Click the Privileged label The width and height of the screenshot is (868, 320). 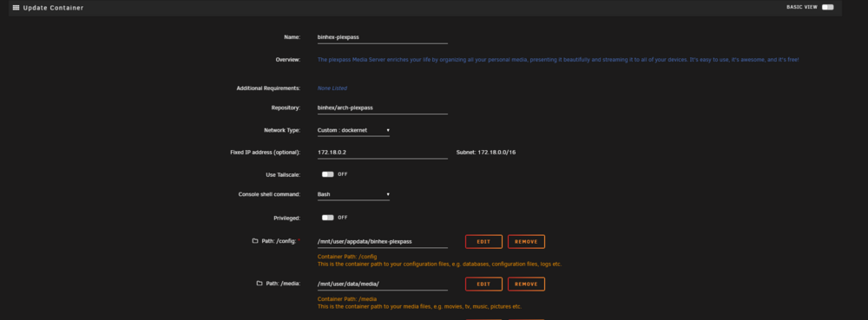pos(286,218)
